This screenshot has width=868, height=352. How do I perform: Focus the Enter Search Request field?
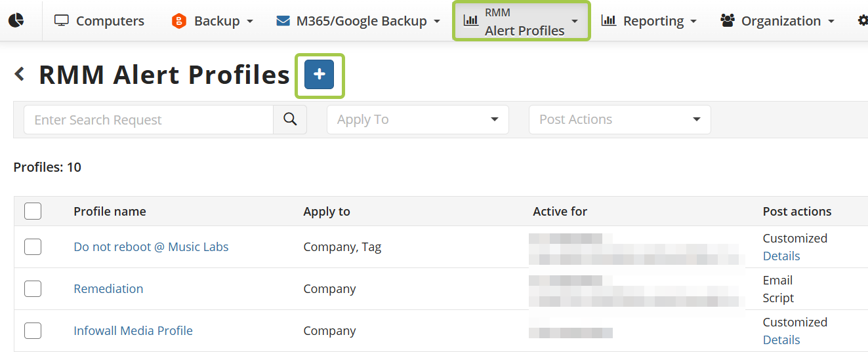[x=149, y=119]
